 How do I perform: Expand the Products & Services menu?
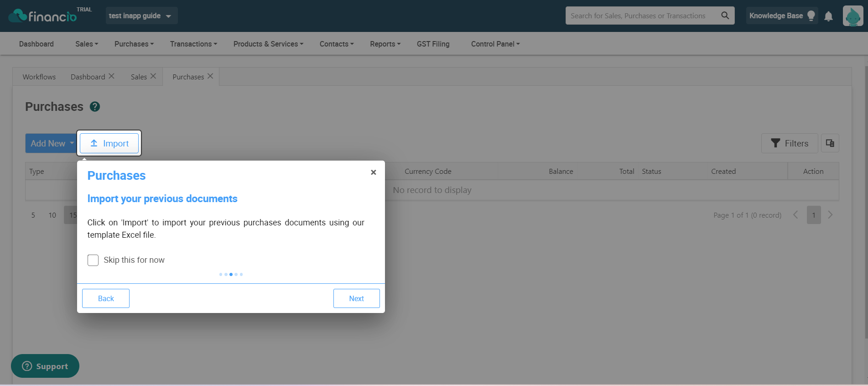point(268,44)
